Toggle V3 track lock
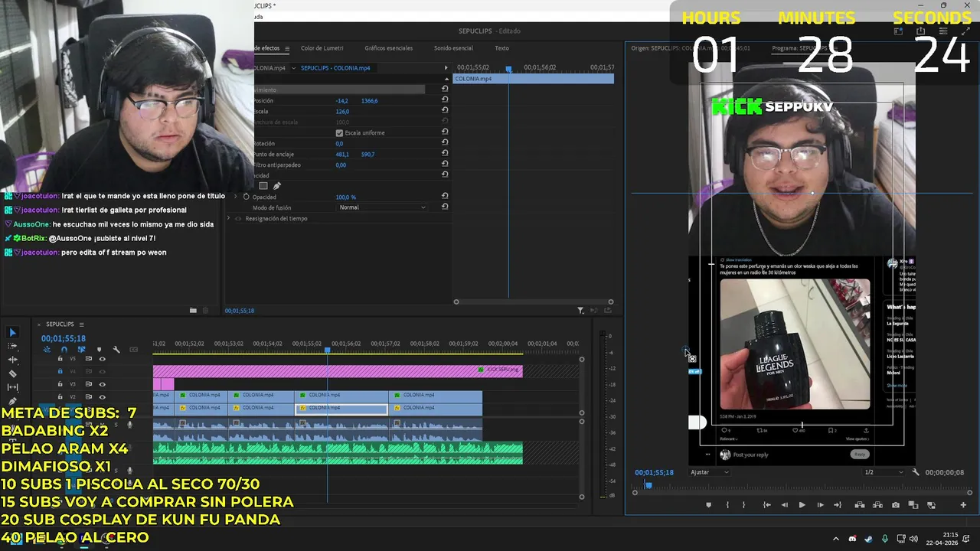This screenshot has height=551, width=980. pyautogui.click(x=60, y=384)
